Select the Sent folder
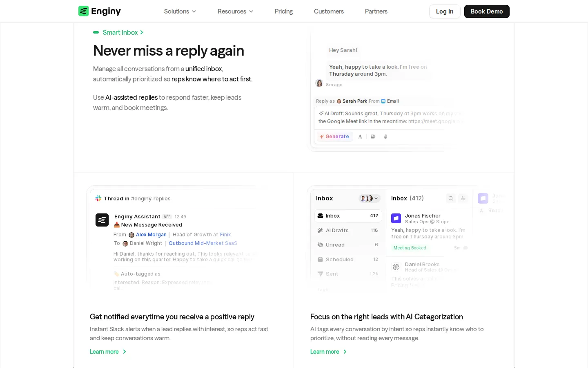Image resolution: width=588 pixels, height=368 pixels. [348, 274]
